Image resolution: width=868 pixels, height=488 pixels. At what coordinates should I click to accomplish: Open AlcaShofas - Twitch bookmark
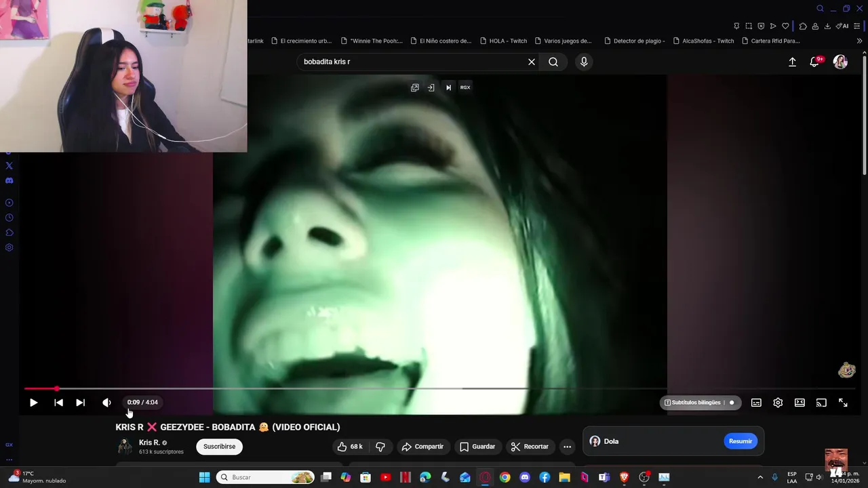click(x=703, y=41)
